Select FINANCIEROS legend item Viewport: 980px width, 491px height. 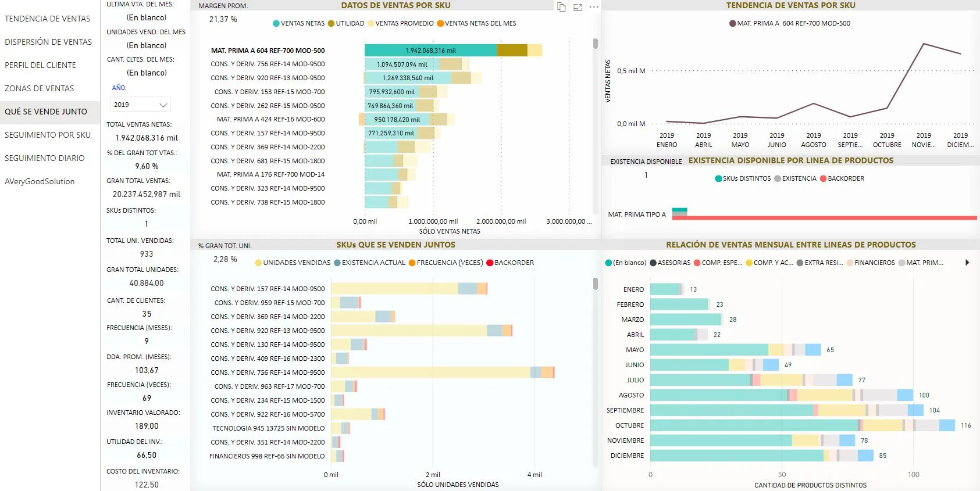[871, 263]
